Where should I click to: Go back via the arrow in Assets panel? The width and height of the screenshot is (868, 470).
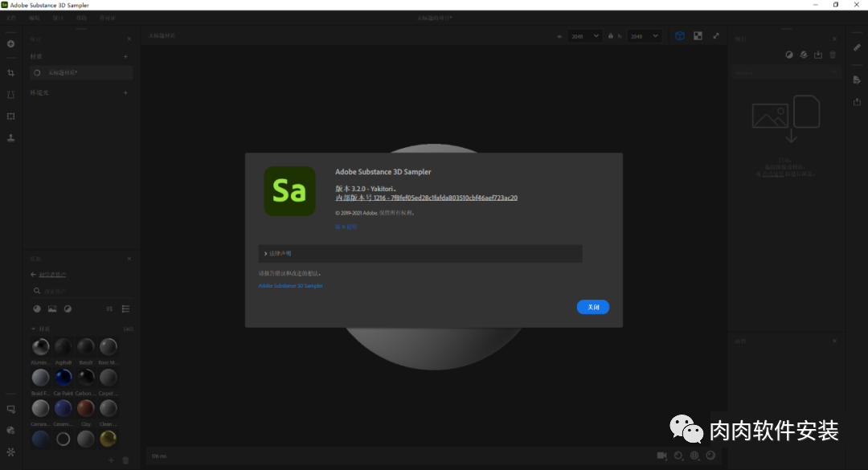tap(33, 275)
